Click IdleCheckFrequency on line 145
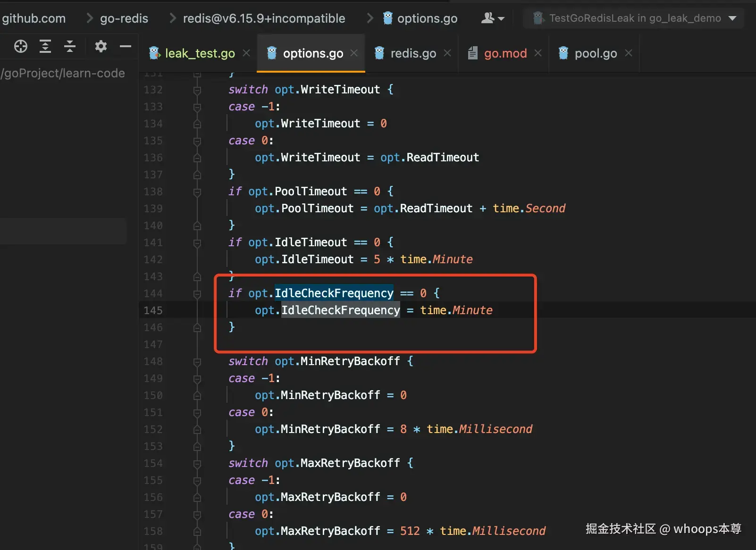756x550 pixels. click(x=341, y=310)
